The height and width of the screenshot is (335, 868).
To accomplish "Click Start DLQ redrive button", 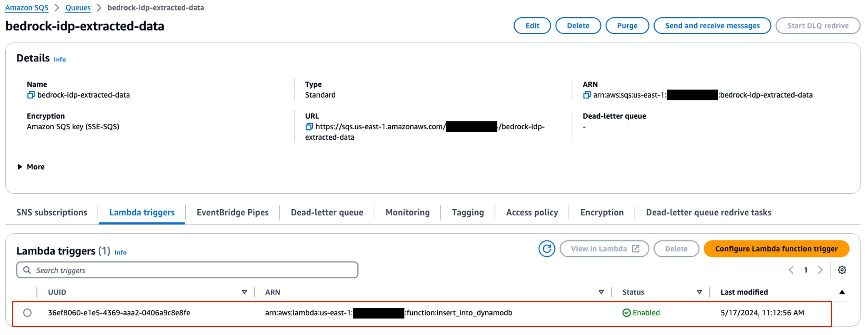I will (x=818, y=26).
